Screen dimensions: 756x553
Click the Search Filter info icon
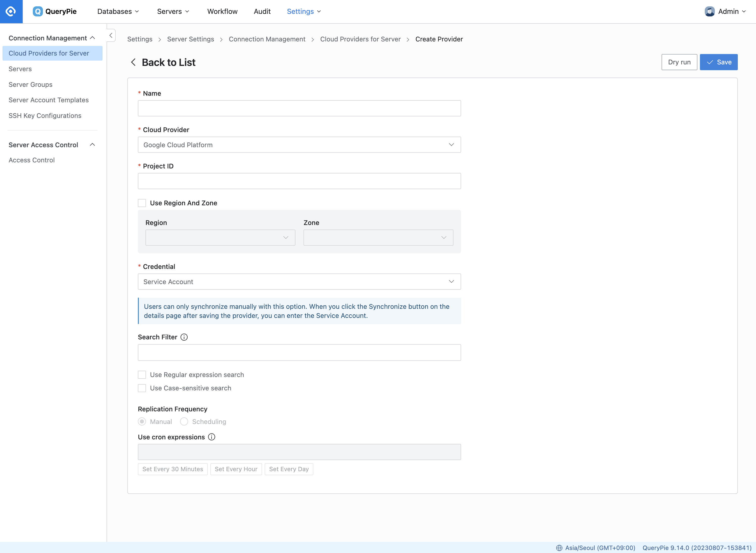pos(184,337)
